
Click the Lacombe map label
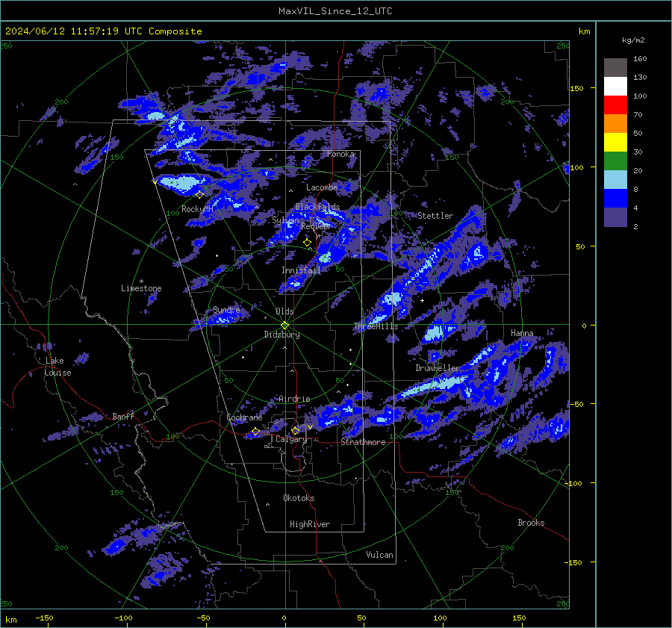322,187
